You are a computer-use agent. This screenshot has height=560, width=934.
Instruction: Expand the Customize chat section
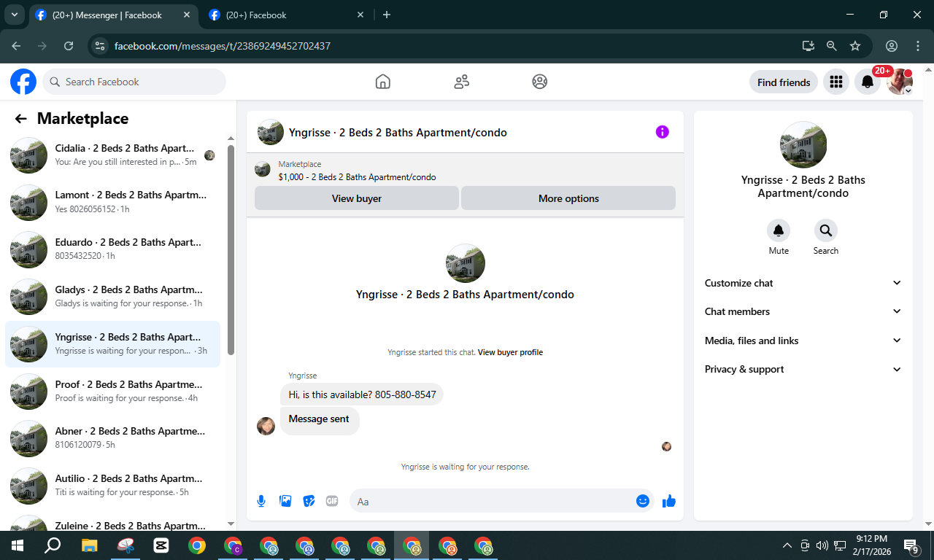[x=803, y=283]
